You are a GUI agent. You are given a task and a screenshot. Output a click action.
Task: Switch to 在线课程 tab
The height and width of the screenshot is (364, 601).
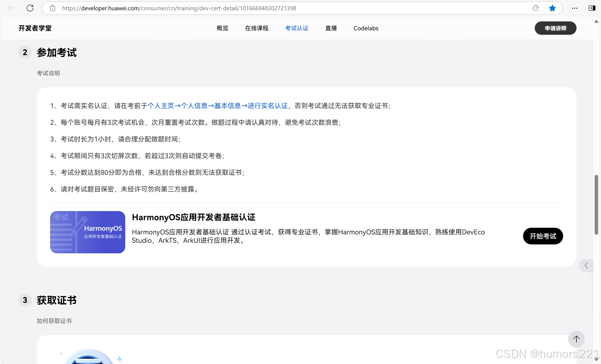pos(257,28)
